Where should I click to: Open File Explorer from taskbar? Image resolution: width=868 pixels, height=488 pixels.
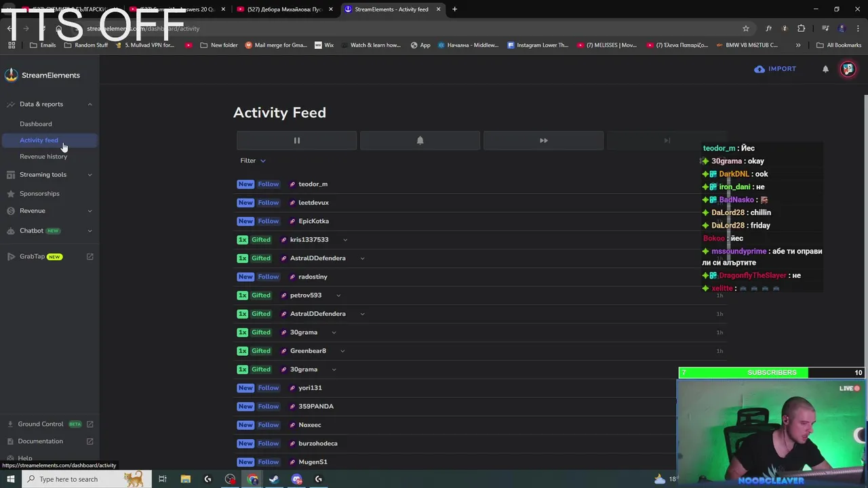click(186, 479)
